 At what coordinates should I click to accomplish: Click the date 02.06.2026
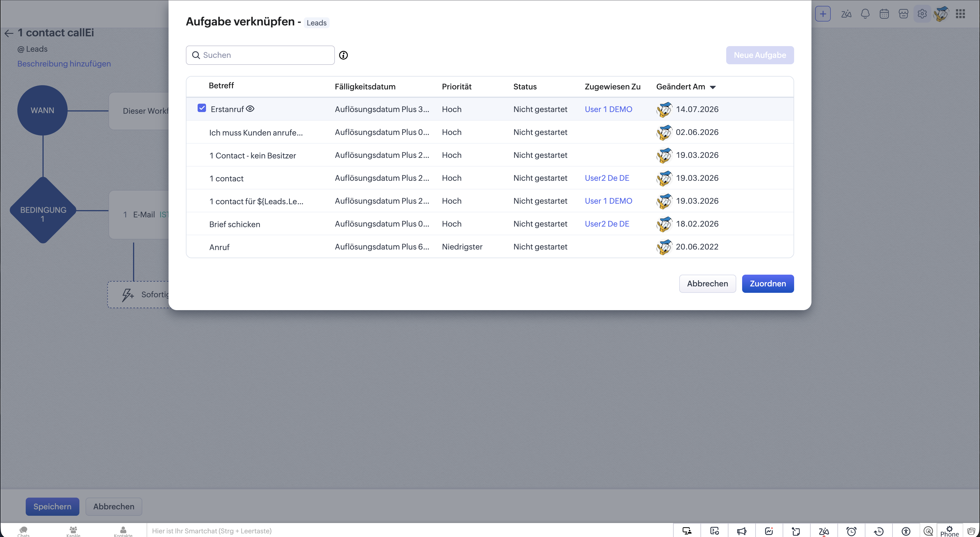[697, 132]
